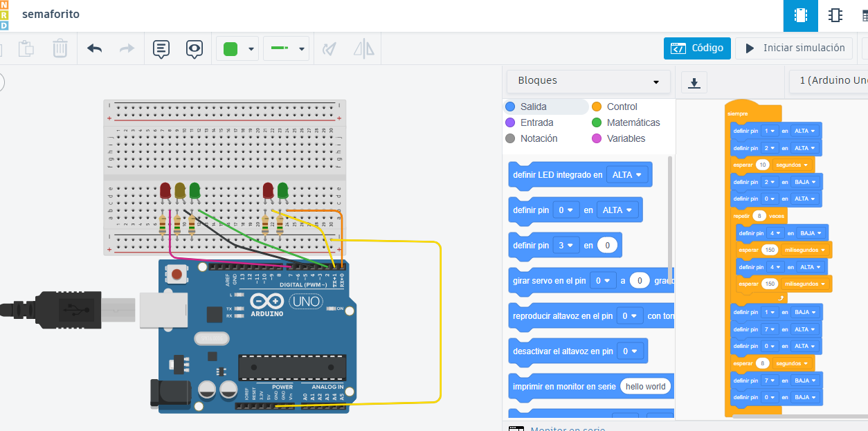Click the paste clipboard icon
This screenshot has width=868, height=431.
[x=26, y=48]
